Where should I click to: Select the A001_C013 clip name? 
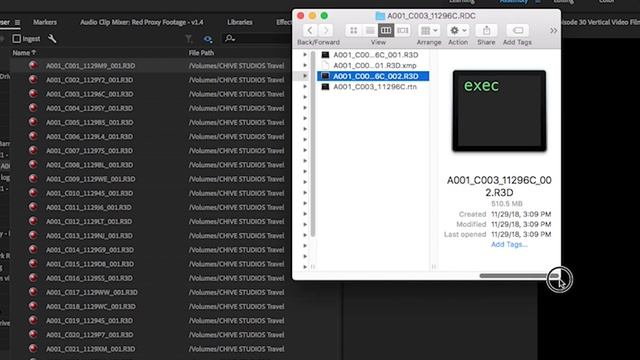89,236
